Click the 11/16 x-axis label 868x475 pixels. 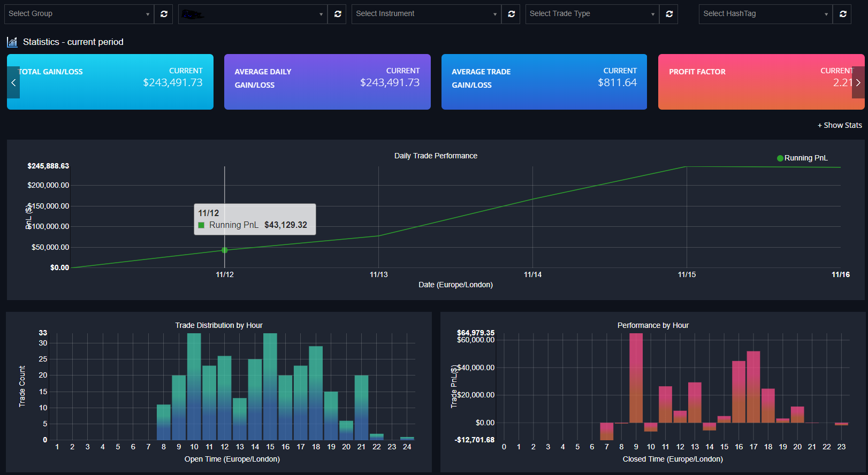pos(841,274)
